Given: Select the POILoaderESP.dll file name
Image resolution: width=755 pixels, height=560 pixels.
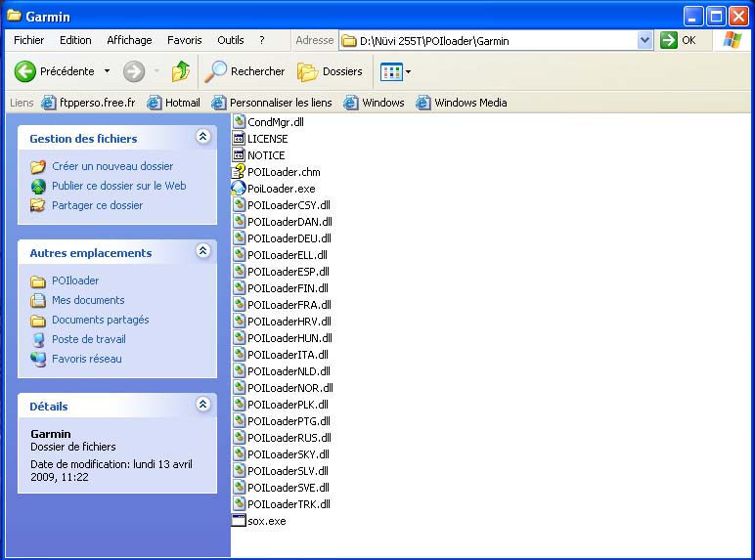Looking at the screenshot, I should [289, 272].
